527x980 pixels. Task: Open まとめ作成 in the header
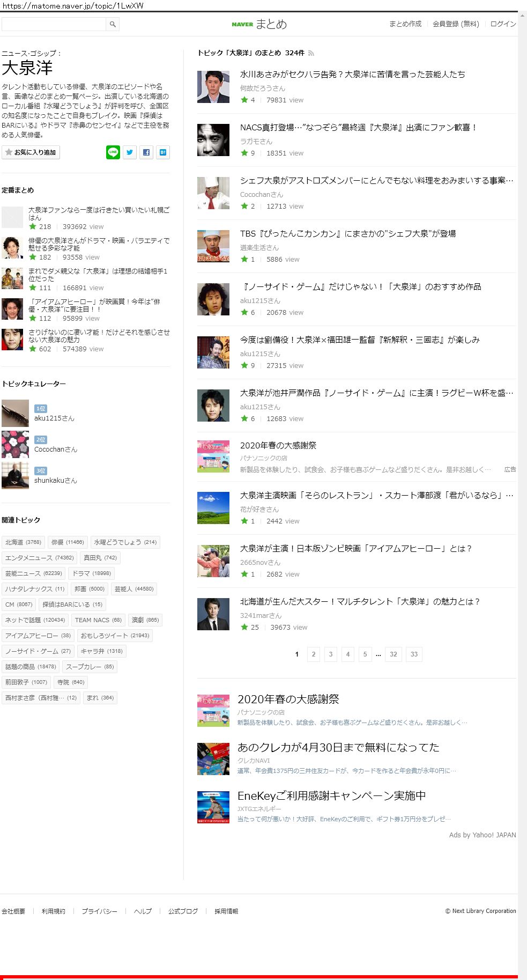405,24
